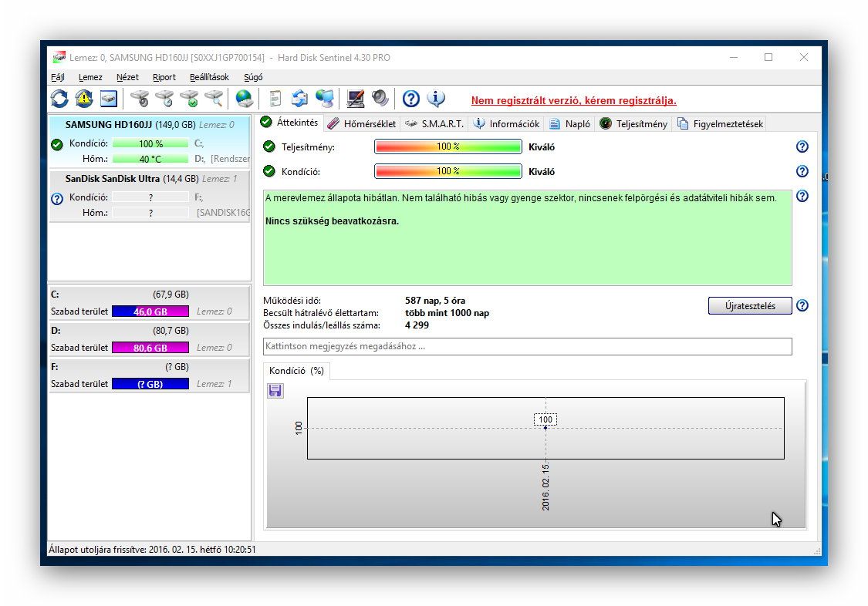Open the Beállítások menu
The width and height of the screenshot is (868, 606).
click(209, 77)
